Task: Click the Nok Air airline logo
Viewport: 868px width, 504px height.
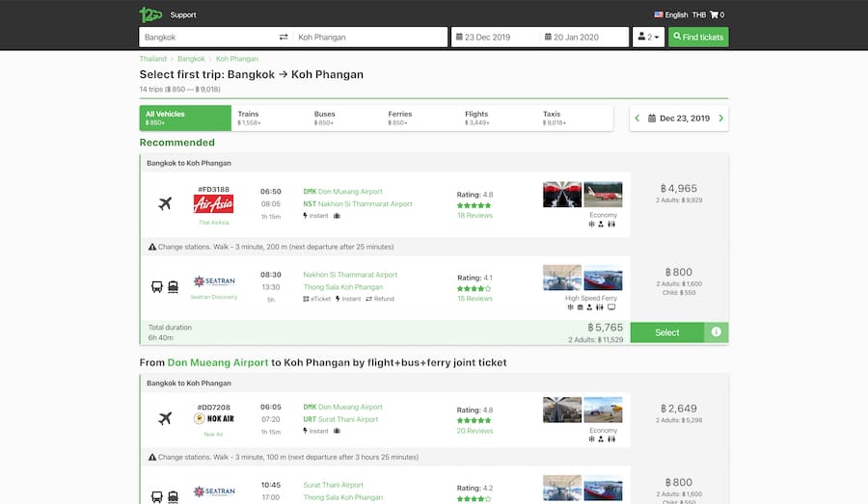Action: (x=213, y=419)
